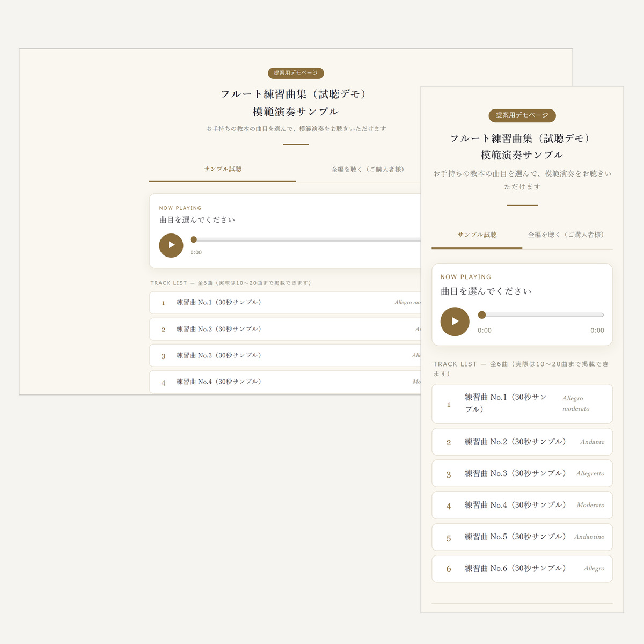Image resolution: width=644 pixels, height=644 pixels.
Task: Click the play button in the desktop view player
Action: pos(171,245)
